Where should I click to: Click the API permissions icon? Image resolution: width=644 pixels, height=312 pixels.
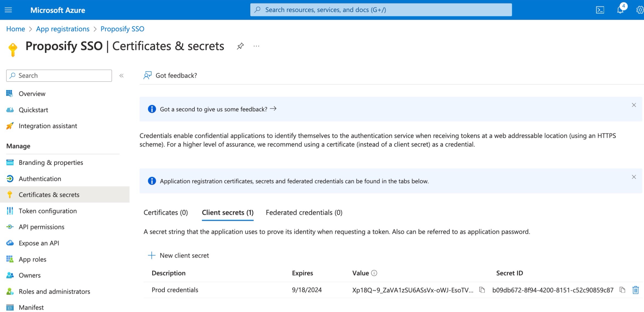coord(10,227)
